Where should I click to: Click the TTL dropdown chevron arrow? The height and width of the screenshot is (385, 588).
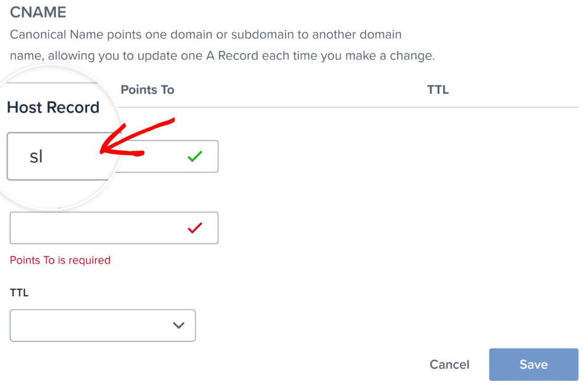(179, 325)
